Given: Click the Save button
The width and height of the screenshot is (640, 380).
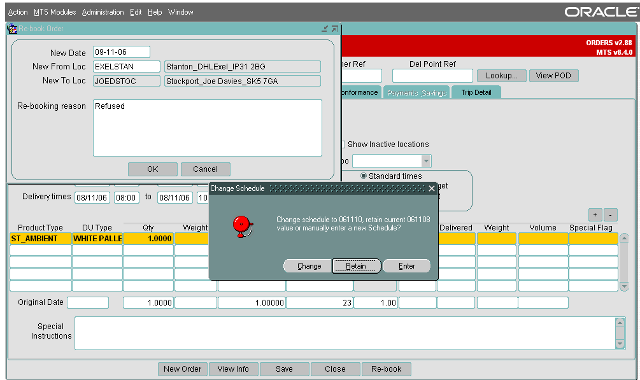Looking at the screenshot, I should coord(284,369).
